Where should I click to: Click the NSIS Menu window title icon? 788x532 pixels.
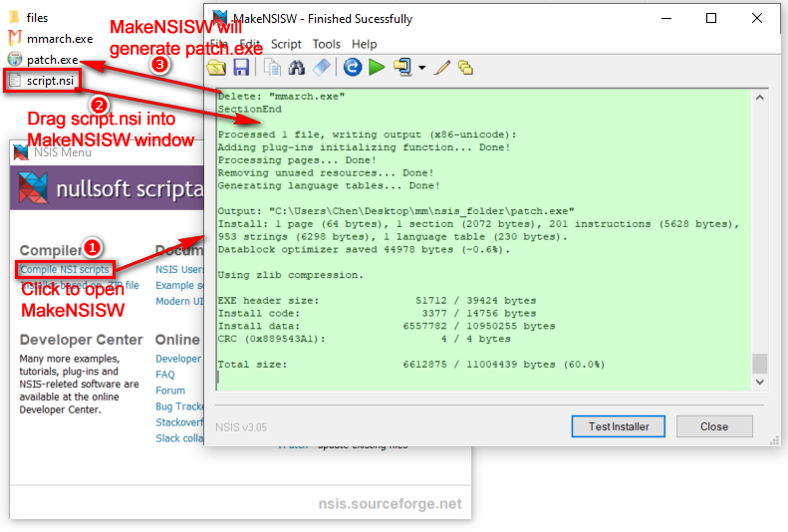[21, 152]
